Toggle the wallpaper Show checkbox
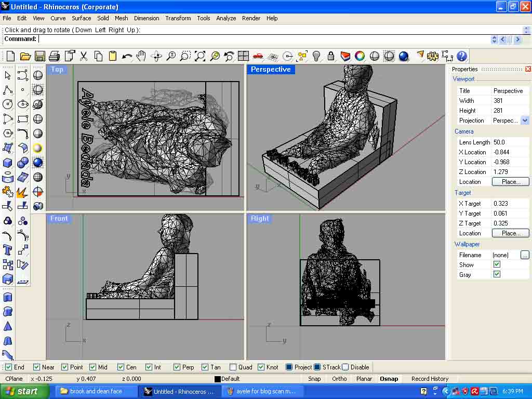The image size is (532, 399). click(497, 264)
